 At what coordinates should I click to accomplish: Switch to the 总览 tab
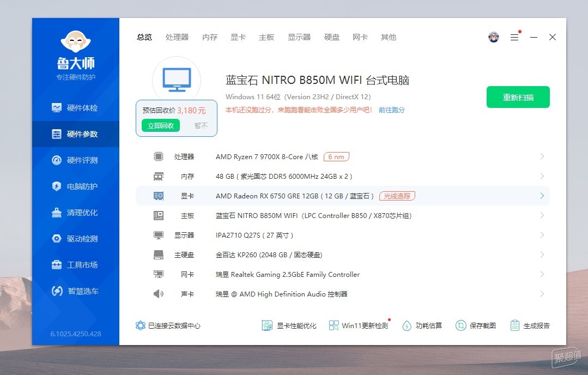pyautogui.click(x=144, y=37)
